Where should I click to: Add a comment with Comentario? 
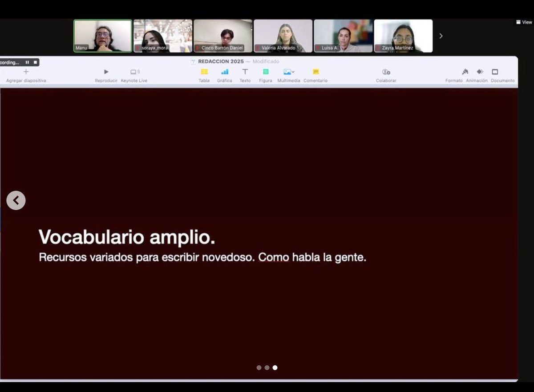click(x=316, y=72)
